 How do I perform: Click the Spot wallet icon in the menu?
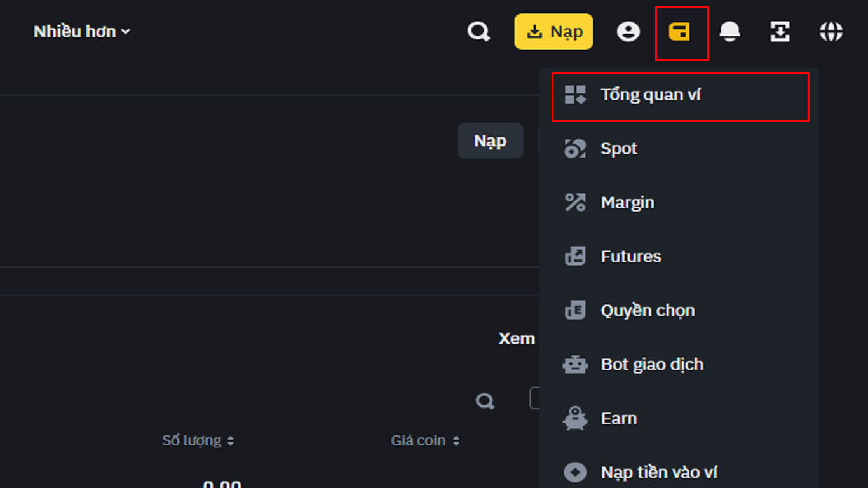coord(576,148)
